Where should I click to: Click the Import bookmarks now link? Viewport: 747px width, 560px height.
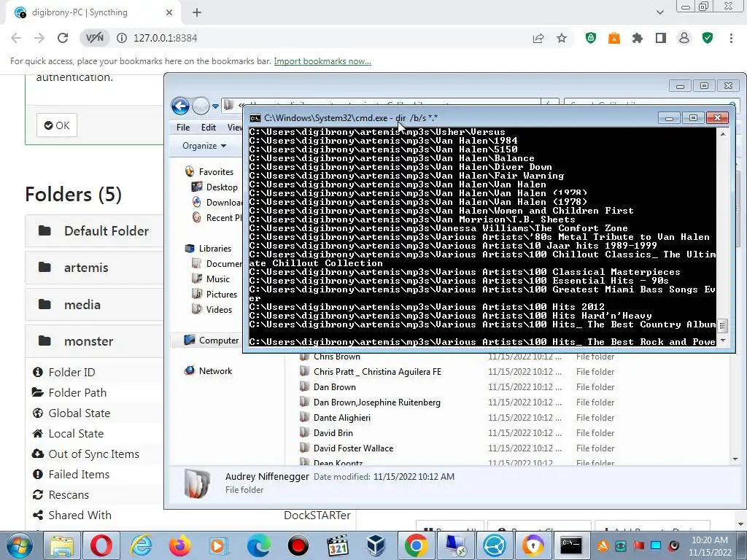pos(322,61)
